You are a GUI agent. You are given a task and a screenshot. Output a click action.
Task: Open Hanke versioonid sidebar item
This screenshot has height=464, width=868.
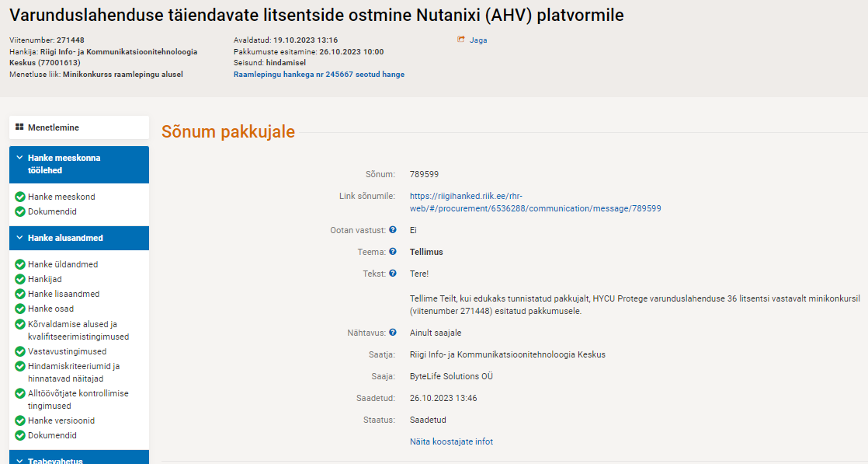[x=61, y=420]
